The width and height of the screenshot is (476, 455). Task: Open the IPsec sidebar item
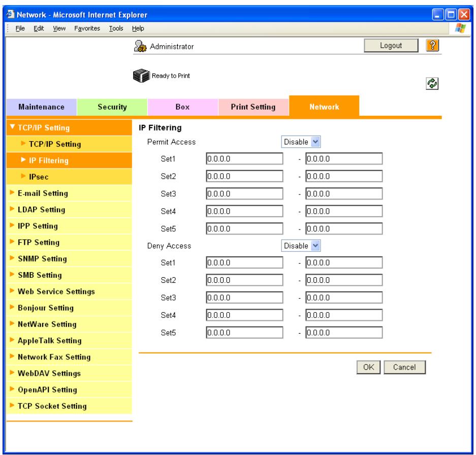point(69,177)
